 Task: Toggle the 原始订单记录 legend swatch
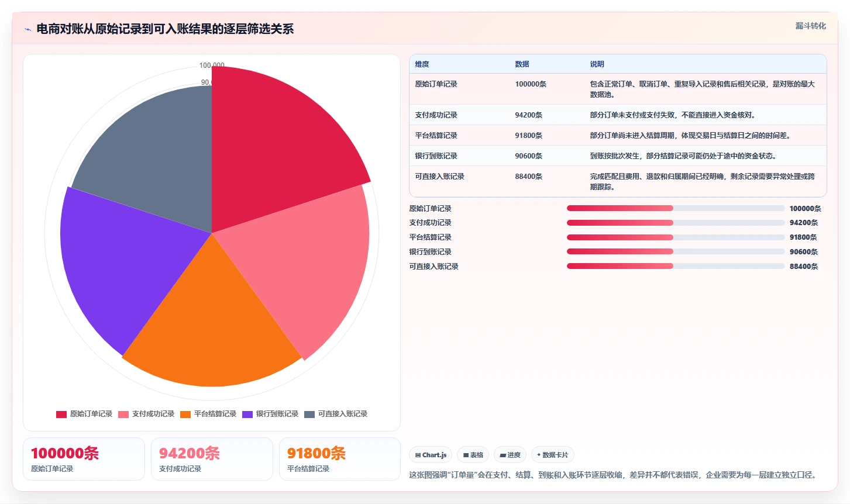[x=61, y=414]
